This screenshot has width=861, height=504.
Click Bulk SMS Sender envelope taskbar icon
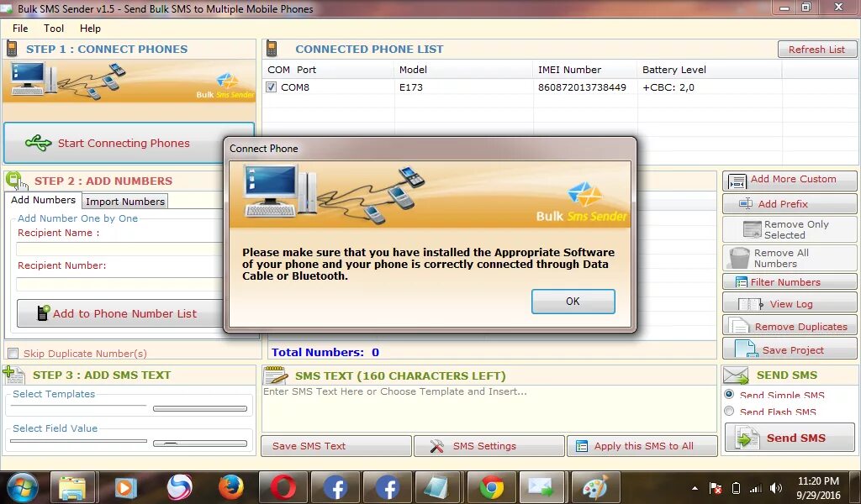click(543, 487)
